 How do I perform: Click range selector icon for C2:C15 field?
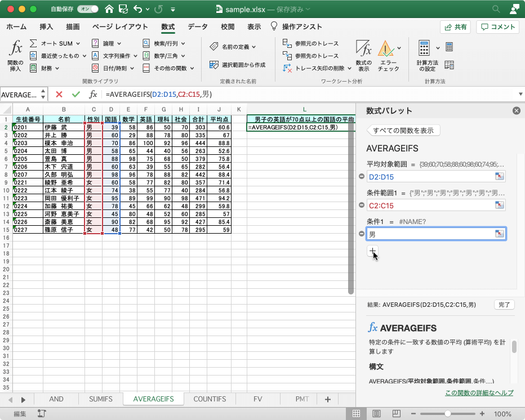(x=499, y=205)
